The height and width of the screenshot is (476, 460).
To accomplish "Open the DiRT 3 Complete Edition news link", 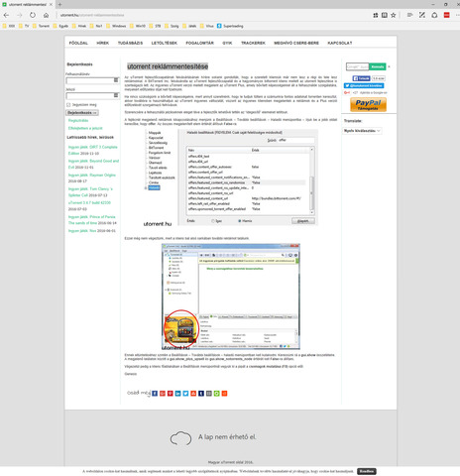I will [92, 150].
